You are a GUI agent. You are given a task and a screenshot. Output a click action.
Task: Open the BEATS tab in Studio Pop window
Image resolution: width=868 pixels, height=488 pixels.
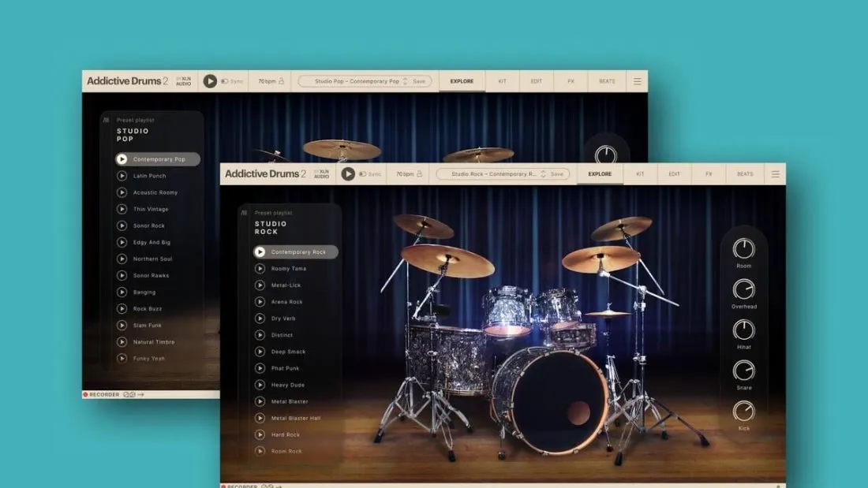[608, 81]
